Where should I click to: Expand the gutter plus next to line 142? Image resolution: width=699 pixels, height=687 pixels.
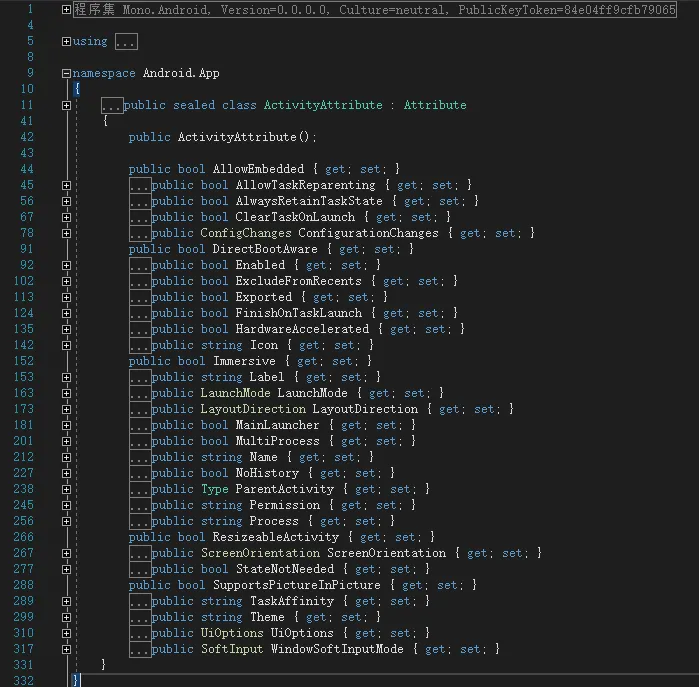pos(66,345)
